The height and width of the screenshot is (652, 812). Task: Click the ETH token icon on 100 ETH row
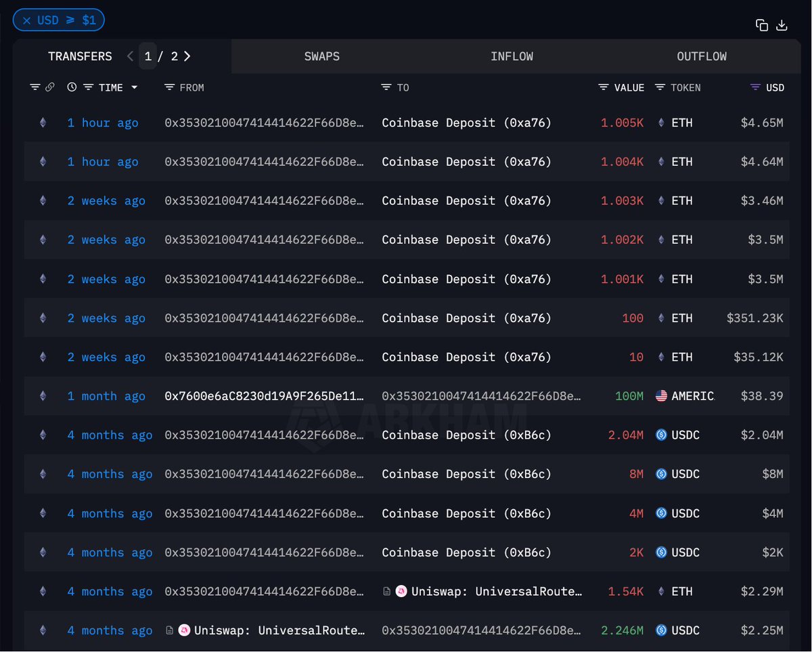(661, 318)
